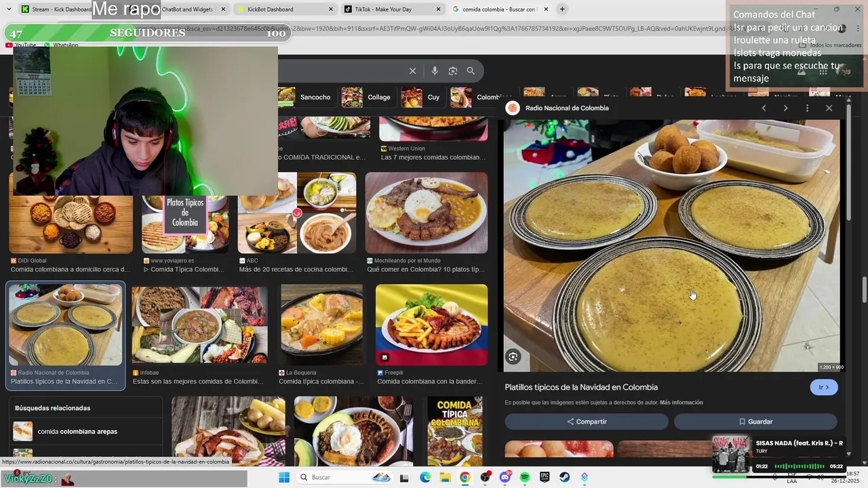
Task: Open Spotify from the taskbar
Action: click(x=525, y=478)
